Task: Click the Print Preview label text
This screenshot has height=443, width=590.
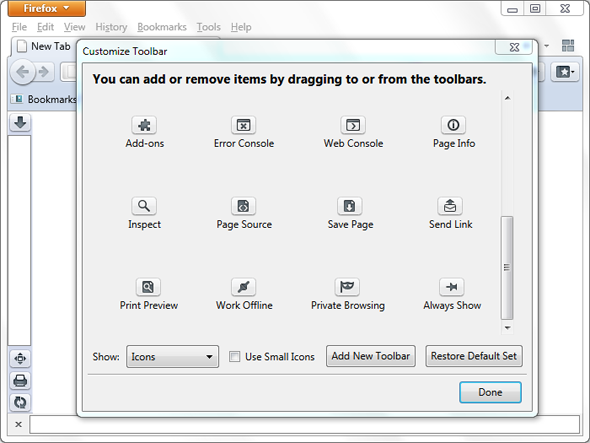Action: tap(149, 305)
